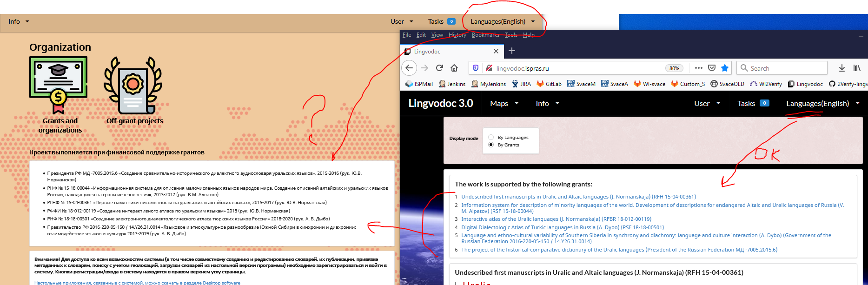Open Firefox Edit menu

tap(421, 35)
